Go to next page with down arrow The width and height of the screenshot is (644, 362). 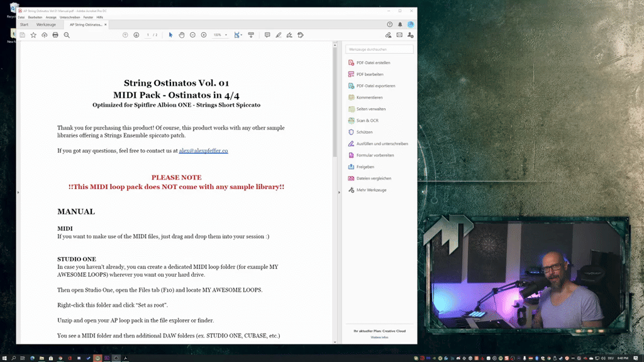pyautogui.click(x=136, y=35)
